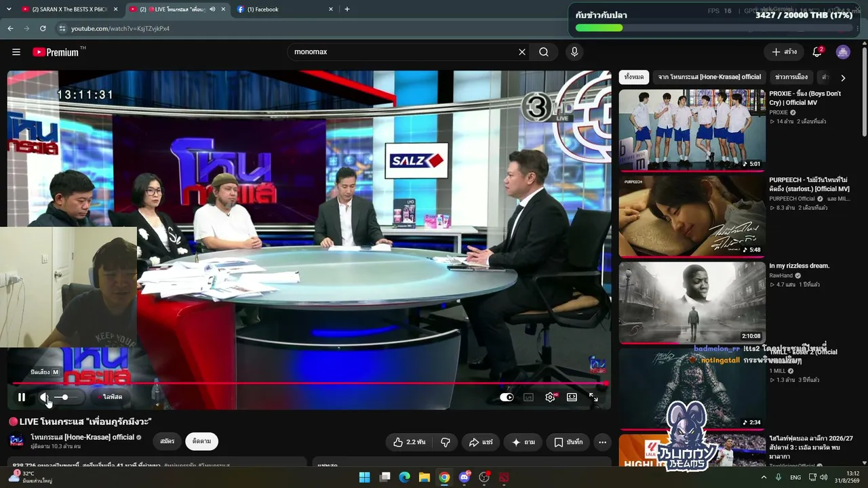This screenshot has height=488, width=868.
Task: Start voice search with the microphone
Action: (x=574, y=52)
